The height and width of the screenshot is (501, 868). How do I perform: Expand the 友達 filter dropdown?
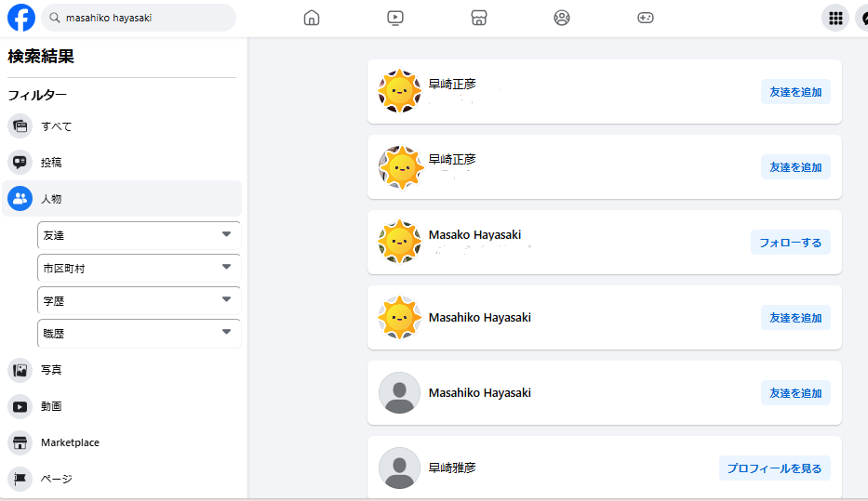[x=139, y=235]
